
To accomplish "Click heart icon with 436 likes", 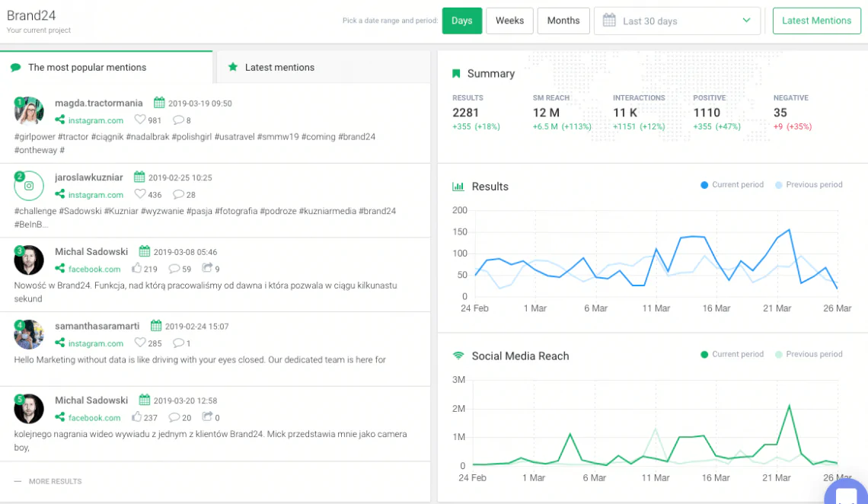I will [x=140, y=194].
